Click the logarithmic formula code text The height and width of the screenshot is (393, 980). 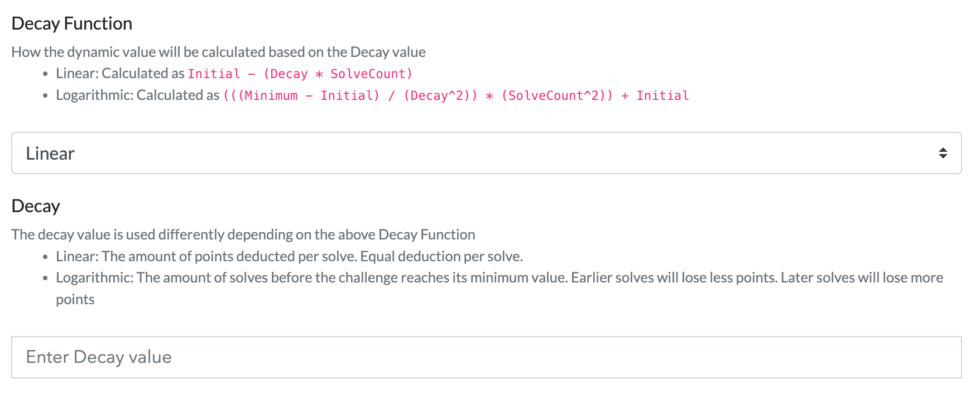click(x=456, y=95)
